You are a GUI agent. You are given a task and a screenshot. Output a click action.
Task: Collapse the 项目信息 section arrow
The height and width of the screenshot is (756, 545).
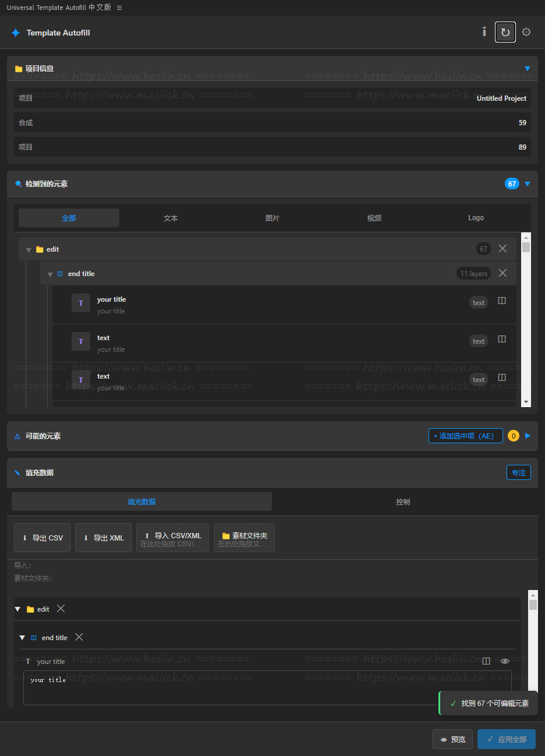click(528, 68)
